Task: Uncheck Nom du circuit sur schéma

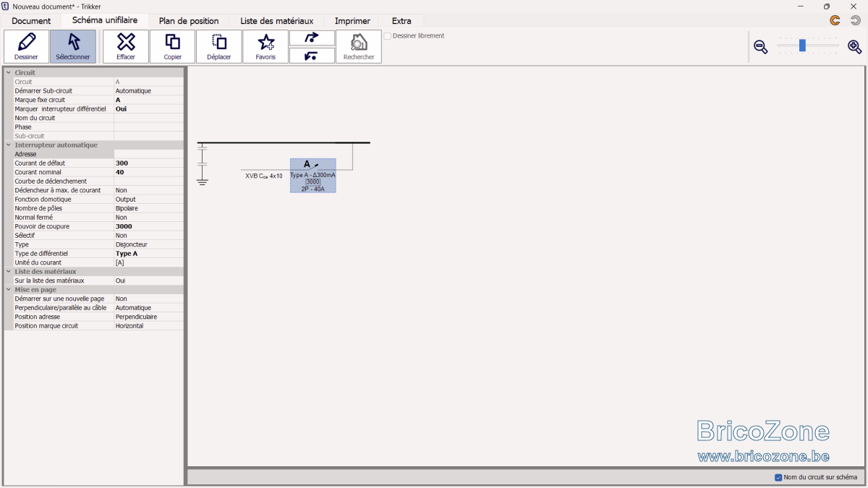Action: (778, 477)
